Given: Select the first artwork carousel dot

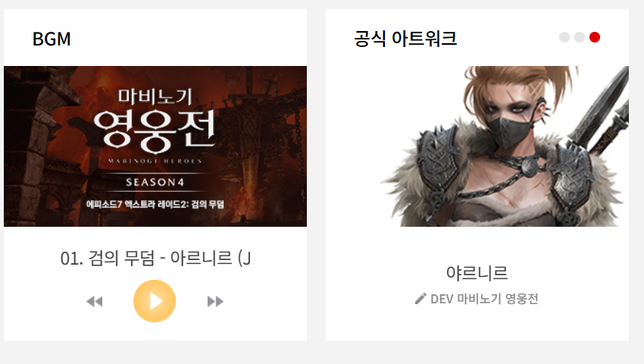Looking at the screenshot, I should (564, 37).
